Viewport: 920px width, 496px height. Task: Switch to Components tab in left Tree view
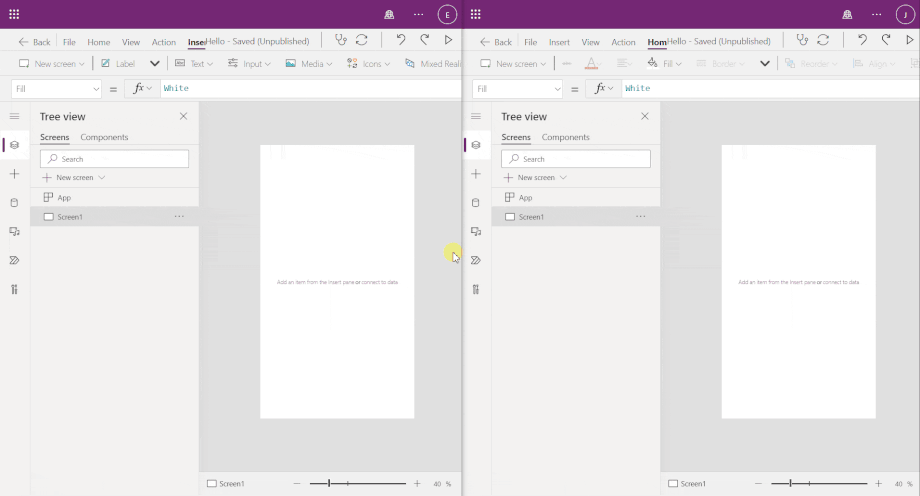[104, 137]
